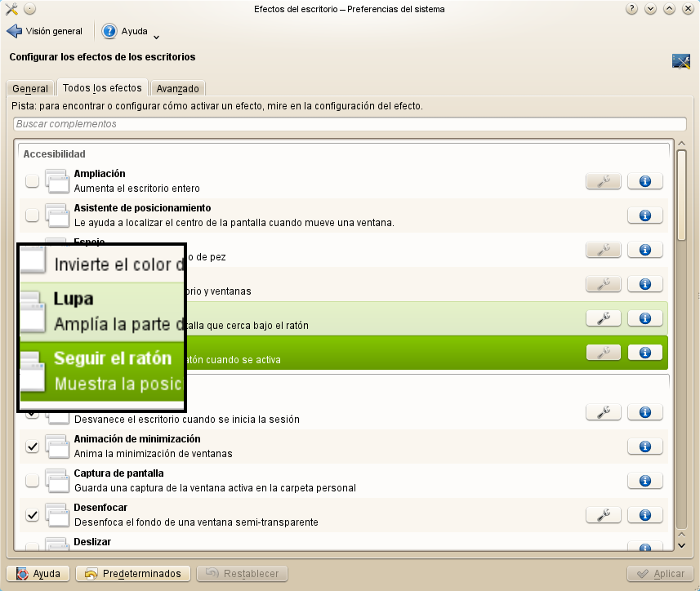700x591 pixels.
Task: Click the desktop effects module icon
Action: coord(680,61)
